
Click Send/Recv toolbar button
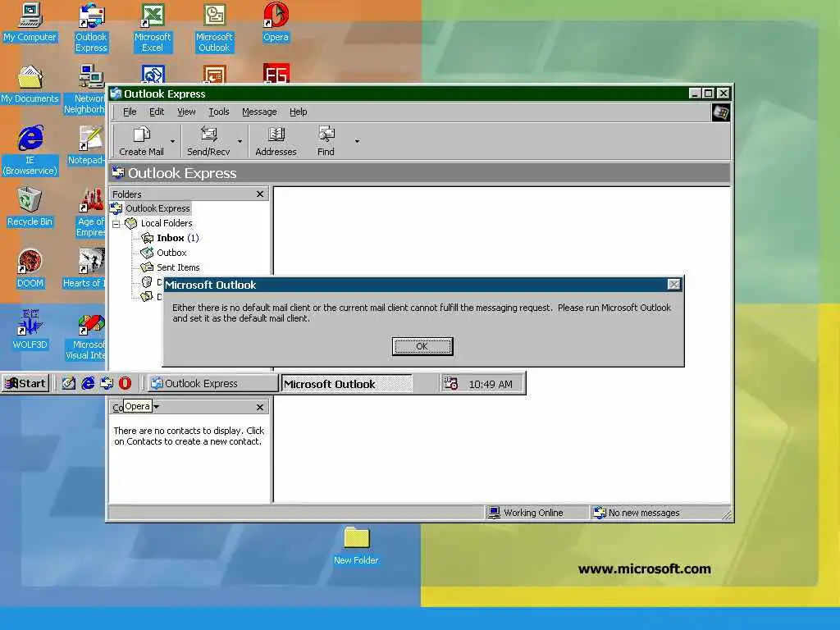pos(208,141)
